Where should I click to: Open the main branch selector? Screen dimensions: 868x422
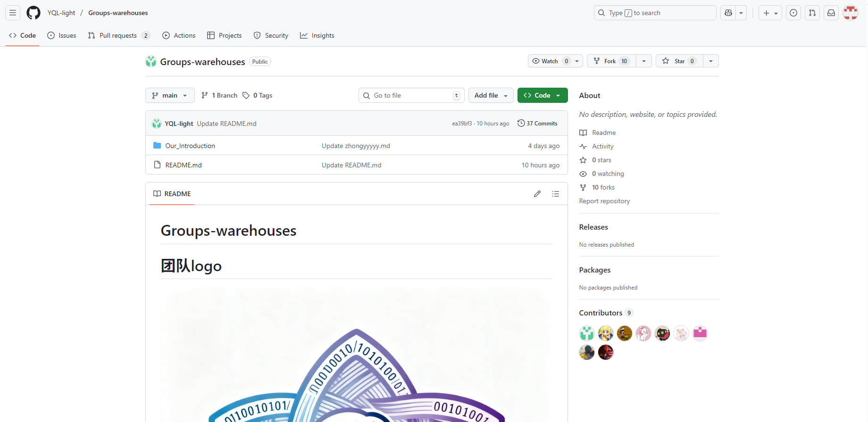170,95
